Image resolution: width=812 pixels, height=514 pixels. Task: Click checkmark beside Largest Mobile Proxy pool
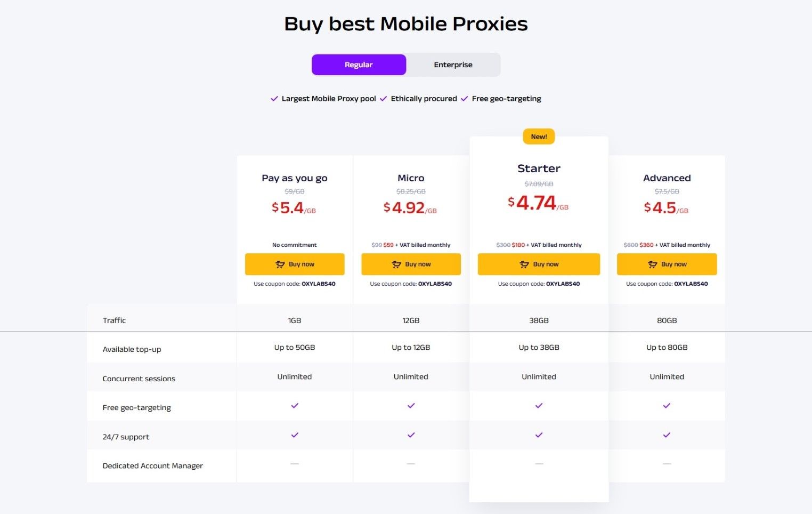274,99
